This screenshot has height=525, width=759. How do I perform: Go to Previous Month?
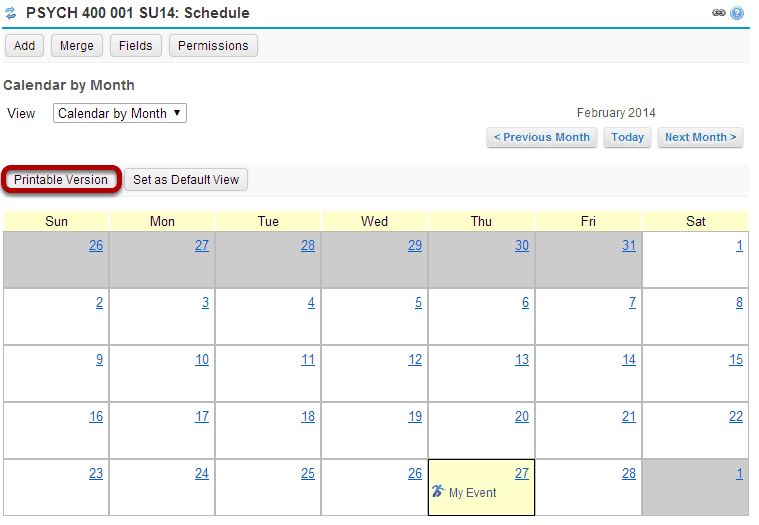(x=542, y=137)
